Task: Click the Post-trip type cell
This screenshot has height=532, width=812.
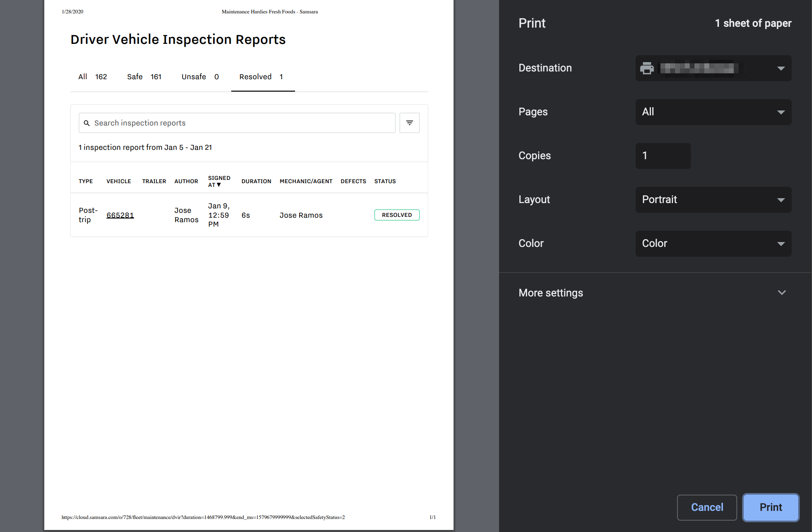Action: pos(88,215)
